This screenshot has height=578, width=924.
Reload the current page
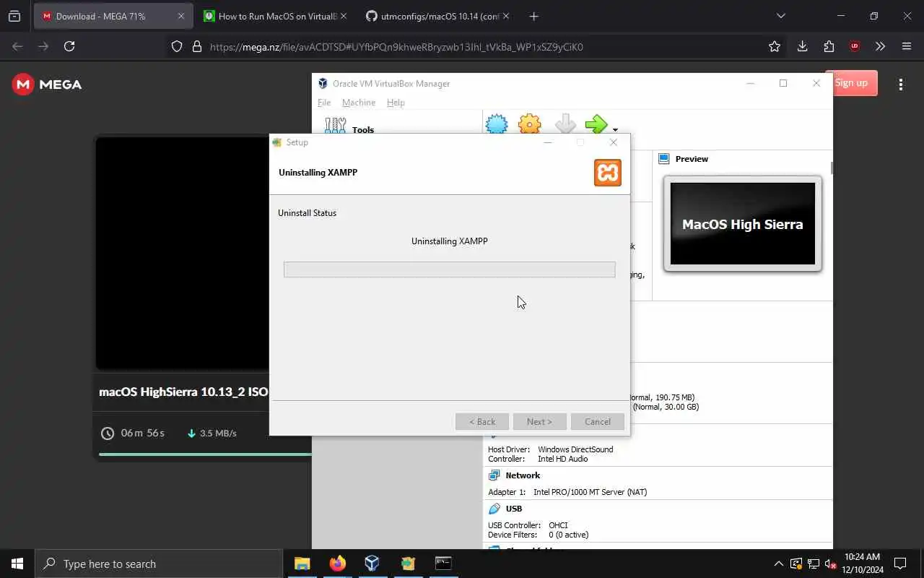tap(69, 46)
